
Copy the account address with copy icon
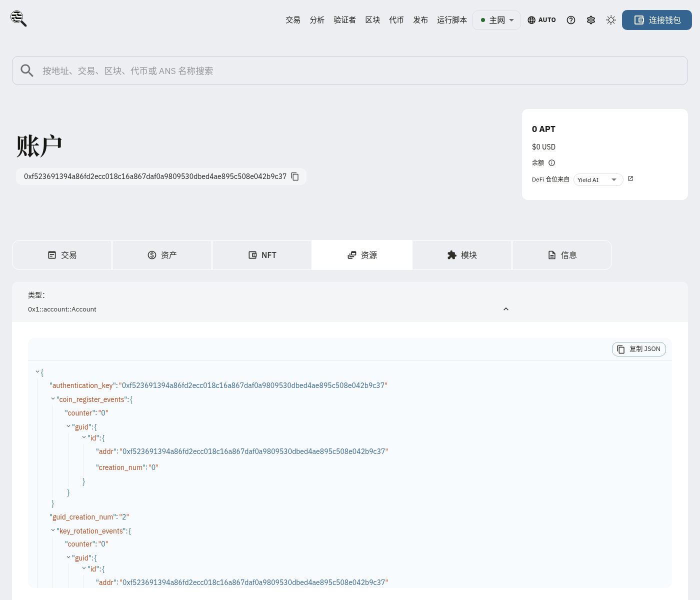click(x=295, y=176)
